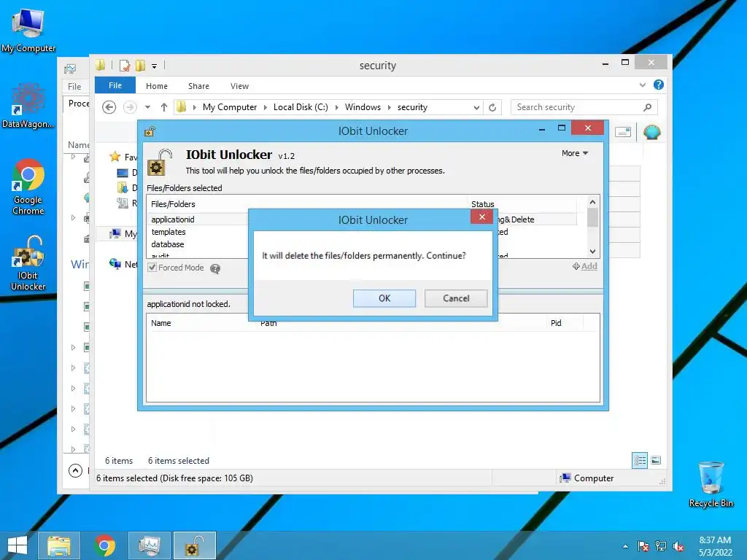
Task: Switch to IObit Unlocker taskbar button
Action: tap(194, 545)
